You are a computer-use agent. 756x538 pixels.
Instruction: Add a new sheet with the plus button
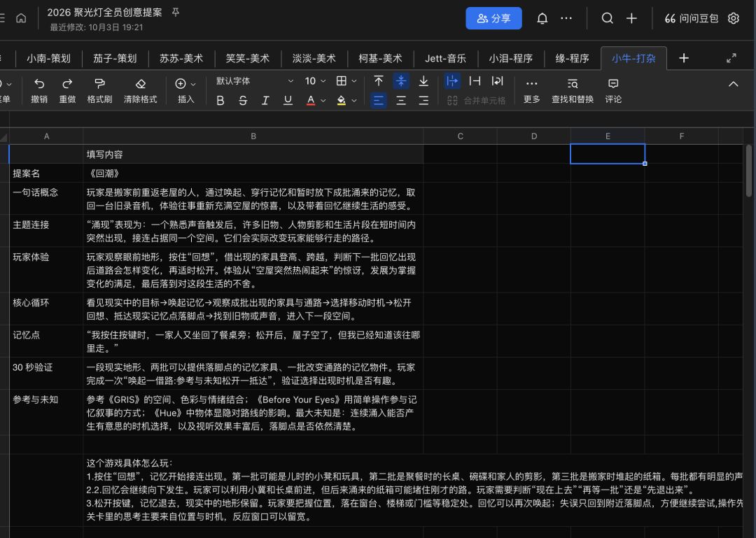click(684, 58)
